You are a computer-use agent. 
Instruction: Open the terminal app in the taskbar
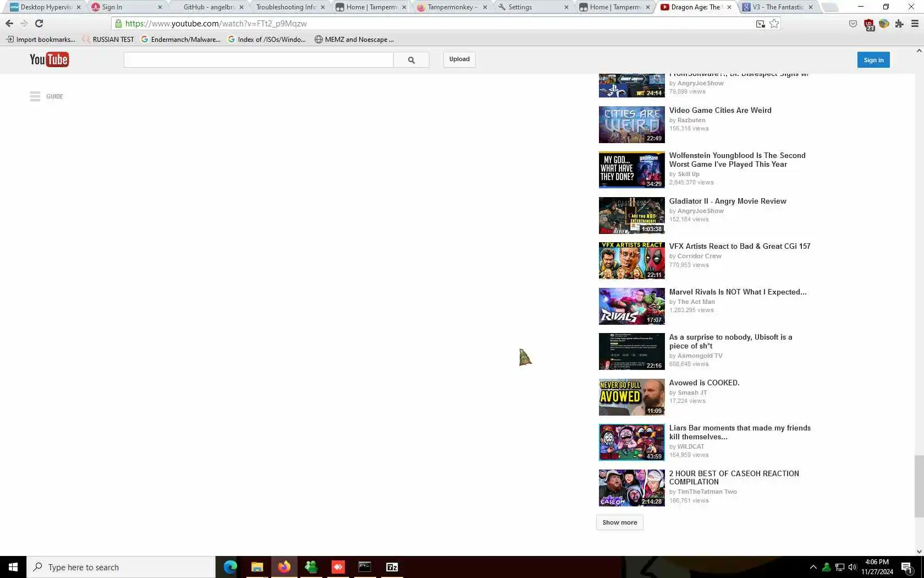coord(365,567)
